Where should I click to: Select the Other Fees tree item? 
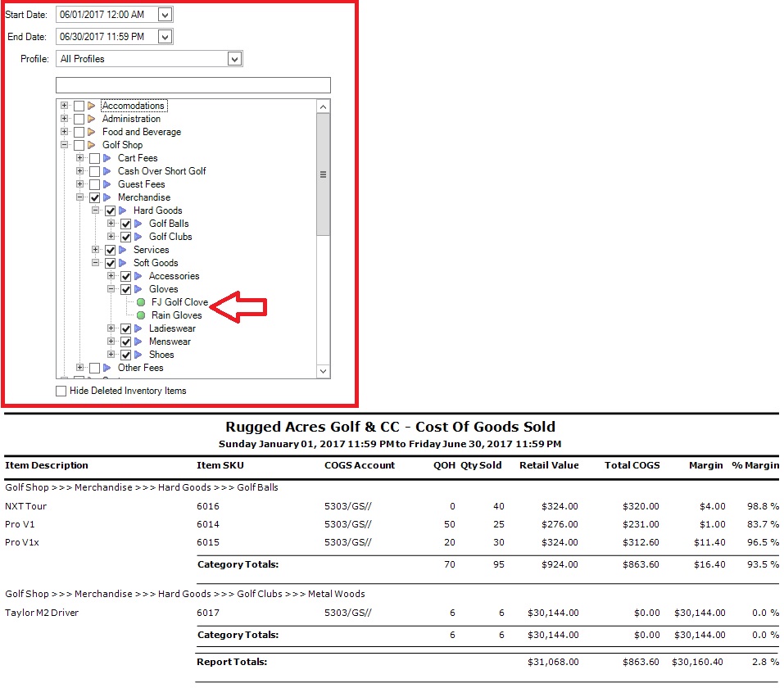coord(140,368)
